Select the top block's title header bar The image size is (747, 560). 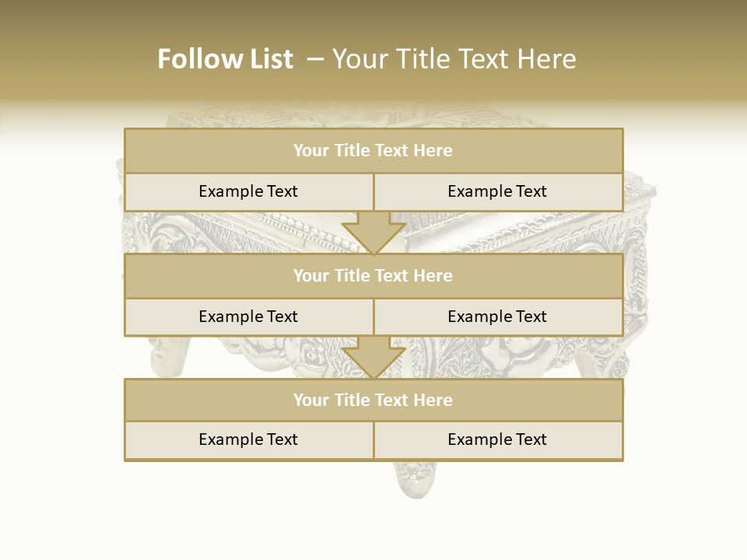(x=373, y=151)
